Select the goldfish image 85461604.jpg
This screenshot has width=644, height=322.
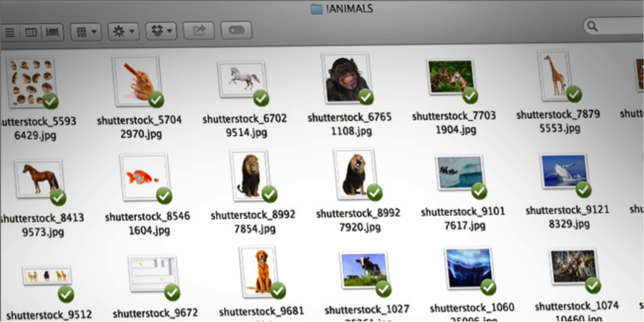[145, 178]
